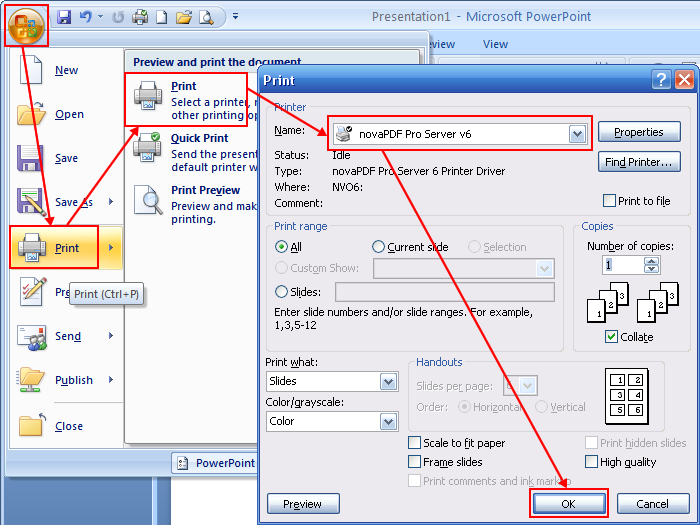Click the Open folder icon in Office menu
Image resolution: width=700 pixels, height=525 pixels.
[31, 113]
